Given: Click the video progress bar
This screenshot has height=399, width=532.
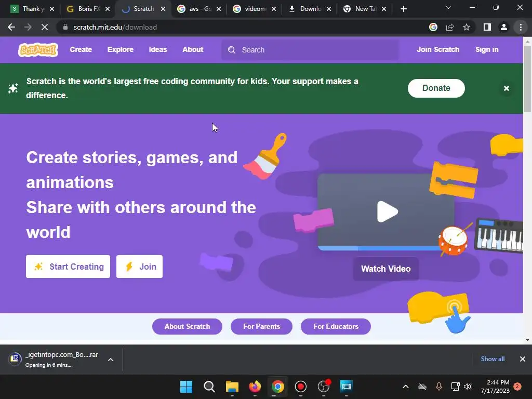Looking at the screenshot, I should (380, 248).
